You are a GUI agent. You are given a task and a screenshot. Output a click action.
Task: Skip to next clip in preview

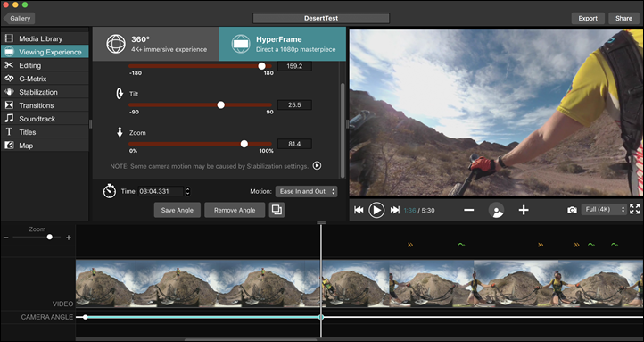[x=395, y=210]
